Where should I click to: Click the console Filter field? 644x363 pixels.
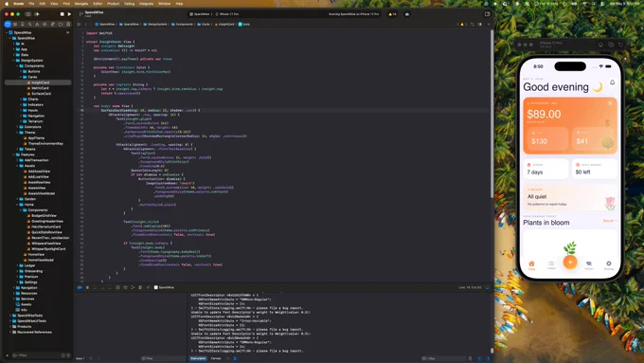pos(443,358)
